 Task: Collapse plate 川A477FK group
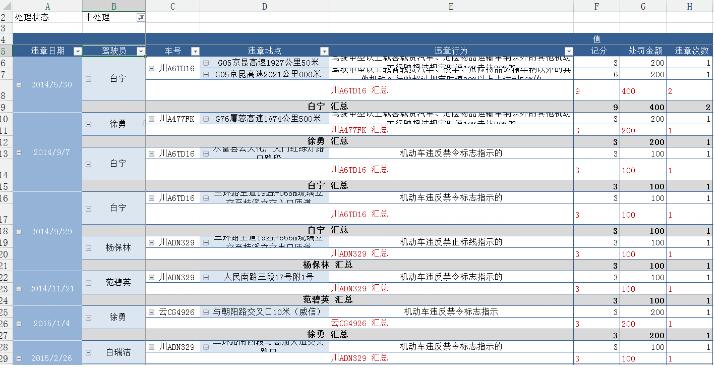152,119
